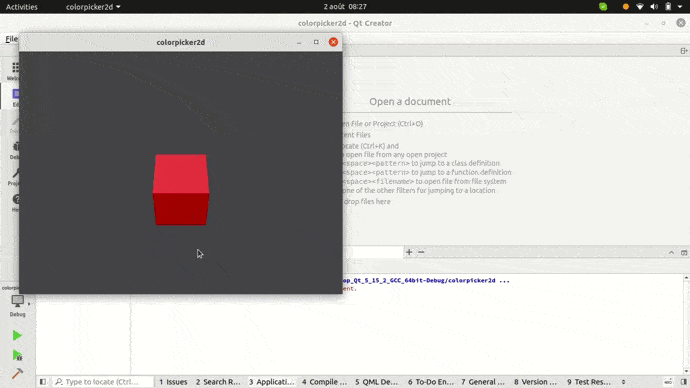This screenshot has width=690, height=388.
Task: Run the project with the green play button
Action: click(x=17, y=336)
